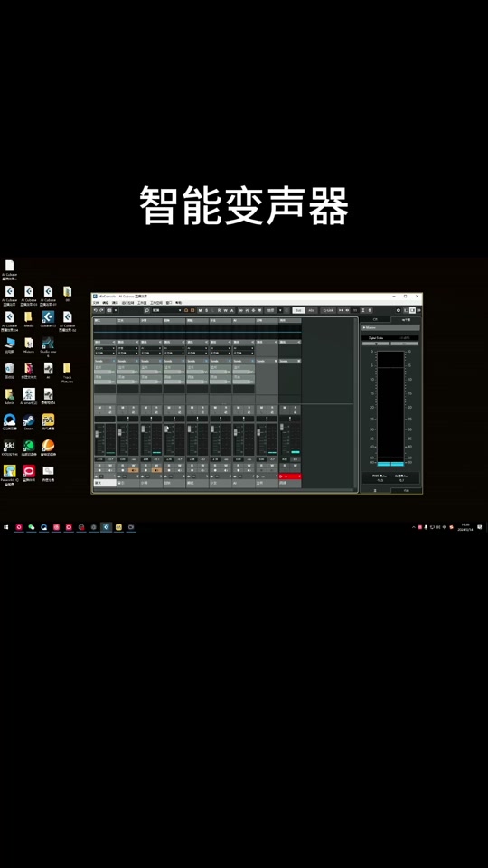Open the Studio One 6 desktop shortcut
Viewport: 488px width, 868px height.
click(x=48, y=345)
